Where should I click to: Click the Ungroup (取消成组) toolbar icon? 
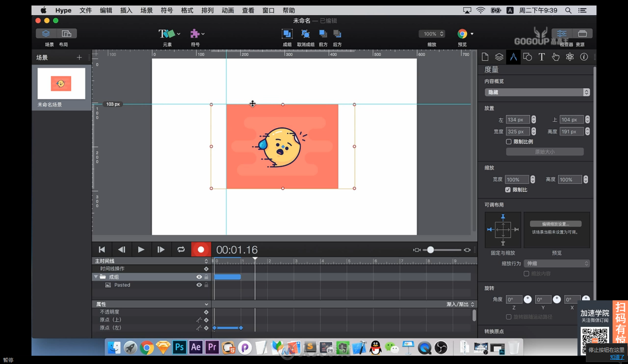point(305,34)
